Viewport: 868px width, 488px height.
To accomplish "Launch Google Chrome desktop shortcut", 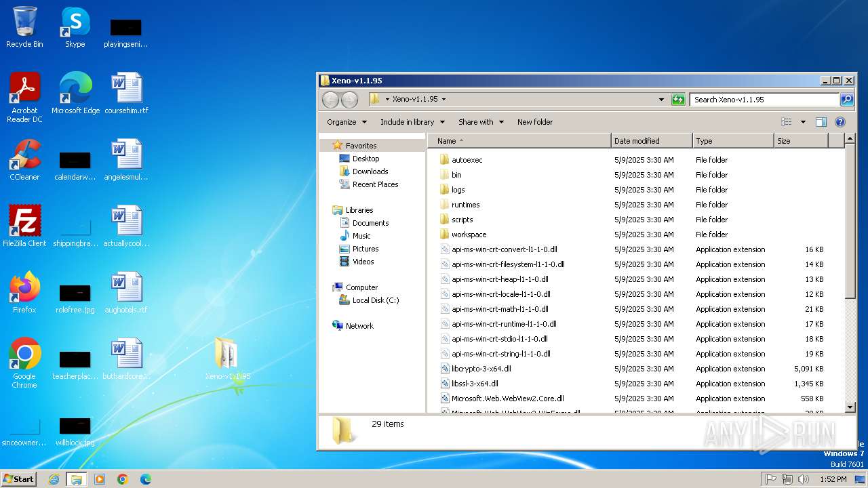I will tap(24, 363).
